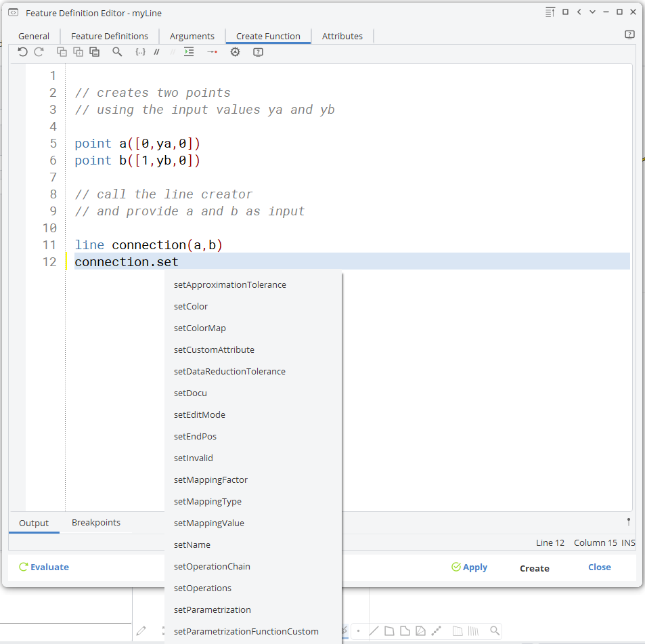Pick setParametrizationFunctionCustom from the list
Image resolution: width=645 pixels, height=644 pixels.
(253, 632)
